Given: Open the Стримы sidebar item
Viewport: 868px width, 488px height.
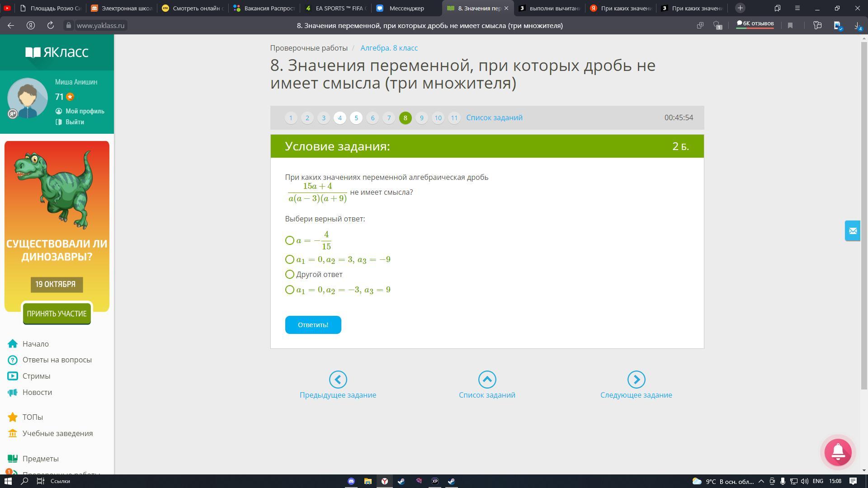Looking at the screenshot, I should click(x=36, y=376).
